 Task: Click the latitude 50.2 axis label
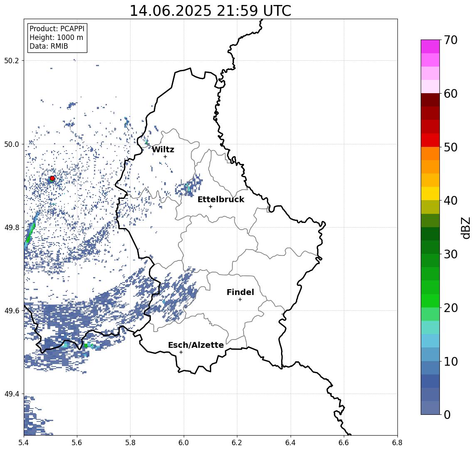[12, 60]
